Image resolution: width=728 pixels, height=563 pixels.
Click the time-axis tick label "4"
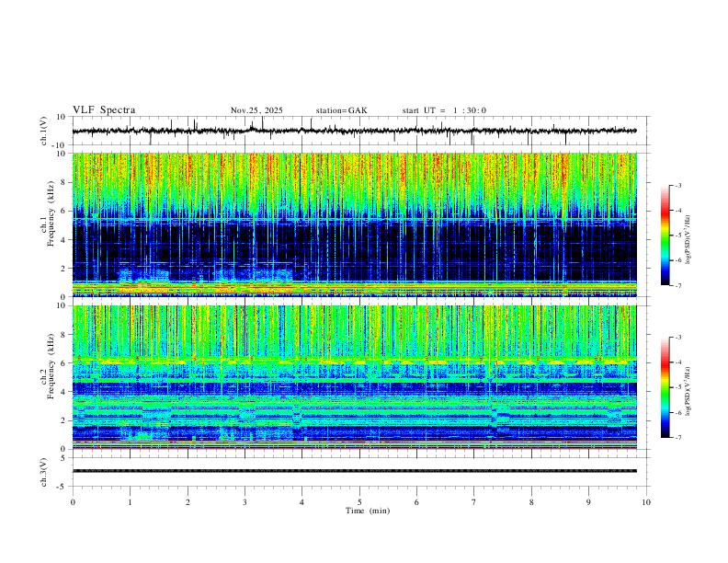pos(302,502)
